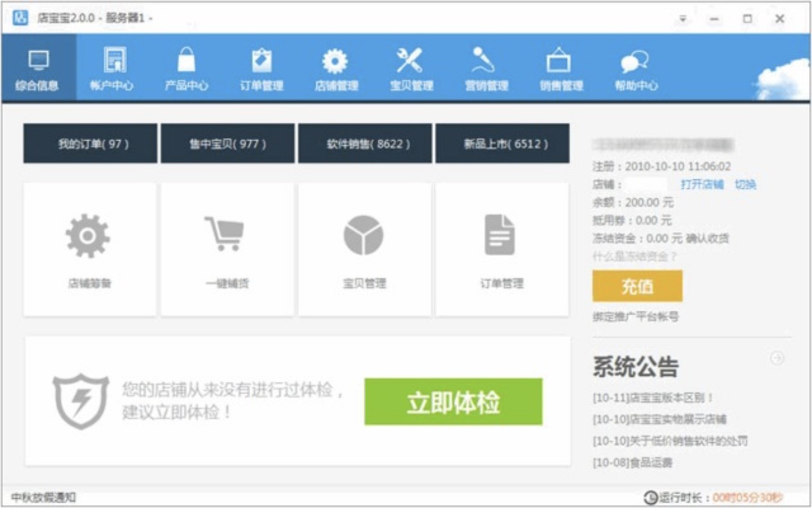The height and width of the screenshot is (508, 812).
Task: Click the 一键铺货 shopping cart icon
Action: tap(224, 233)
